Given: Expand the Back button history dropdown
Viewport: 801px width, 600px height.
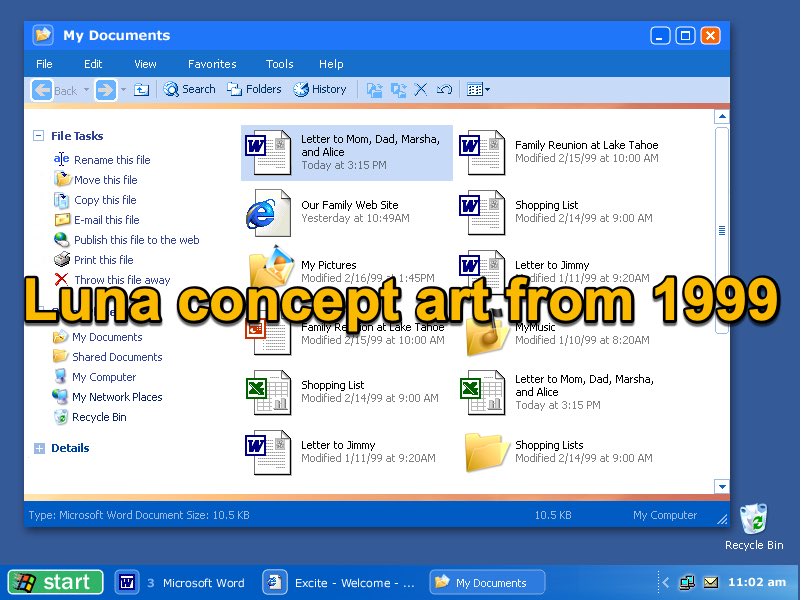Looking at the screenshot, I should pos(86,89).
